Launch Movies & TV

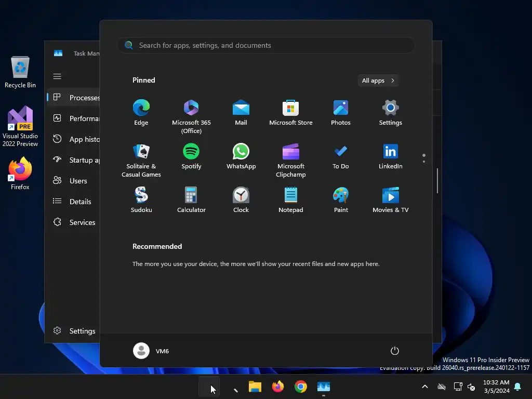pos(390,200)
